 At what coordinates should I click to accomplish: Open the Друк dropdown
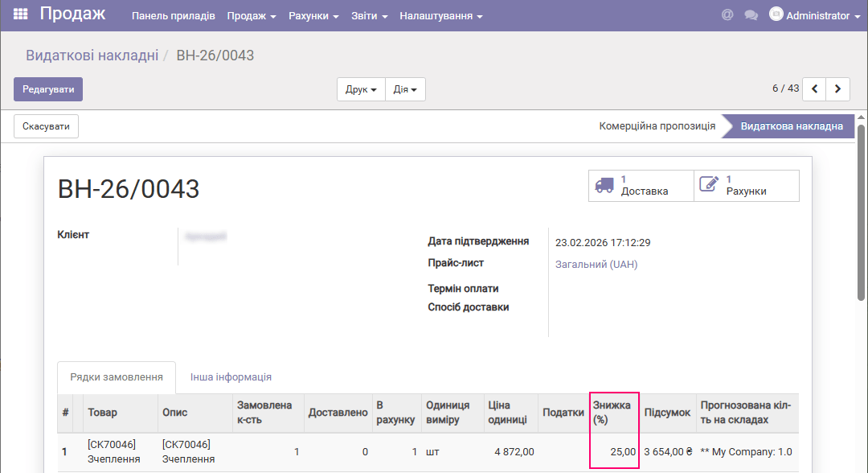[359, 89]
